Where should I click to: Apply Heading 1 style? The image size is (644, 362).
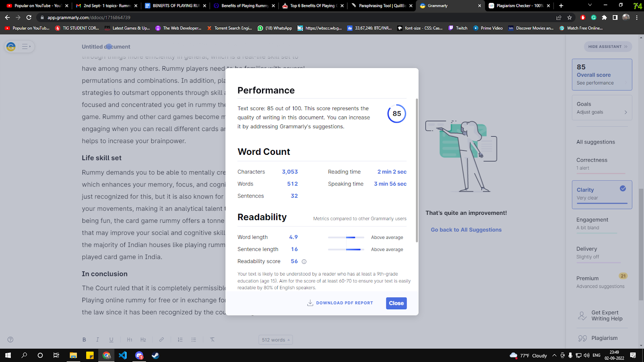[130, 339]
